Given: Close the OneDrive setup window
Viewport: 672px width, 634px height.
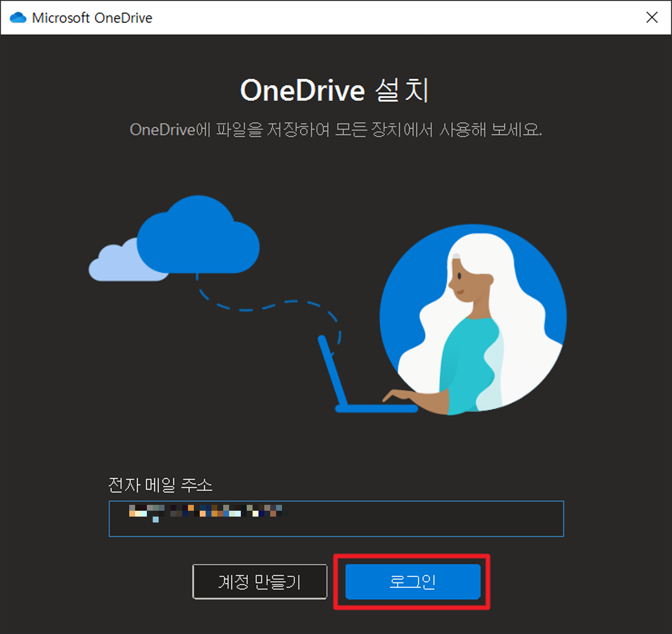Looking at the screenshot, I should [x=651, y=18].
